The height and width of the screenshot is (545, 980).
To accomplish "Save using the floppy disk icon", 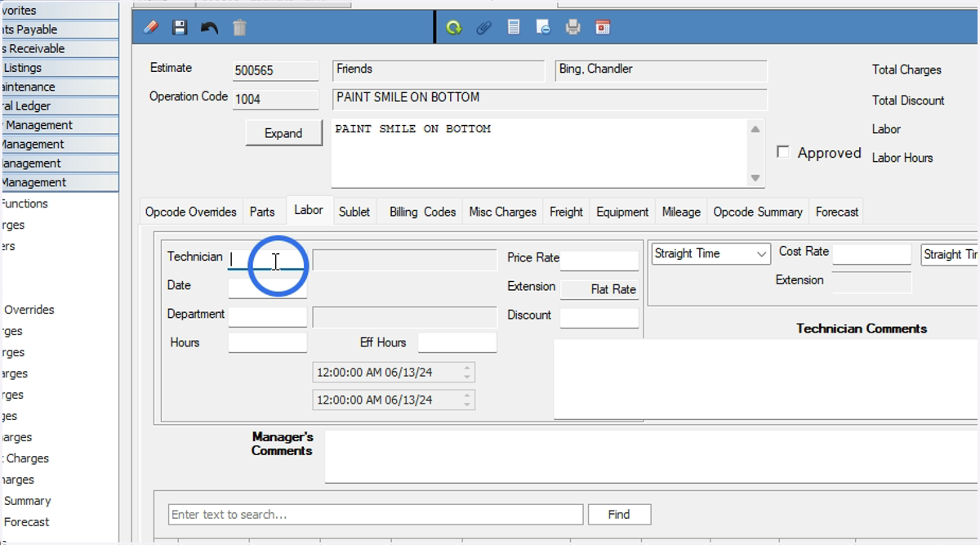I will [180, 28].
